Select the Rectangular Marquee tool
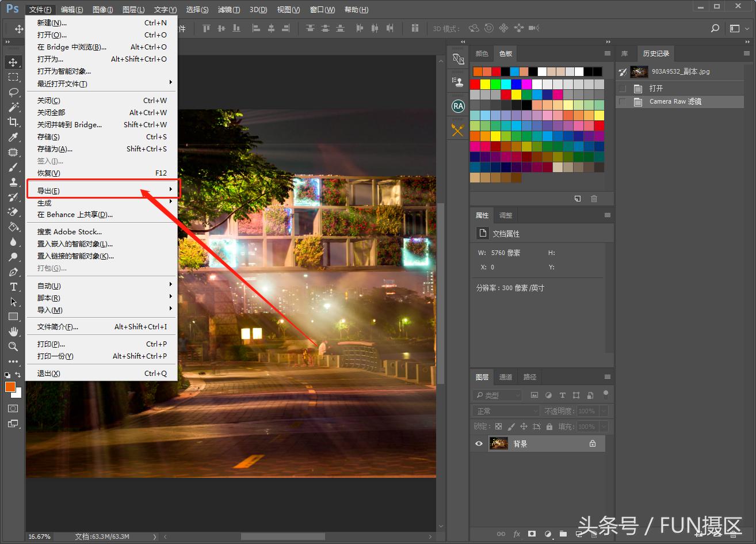 point(13,77)
